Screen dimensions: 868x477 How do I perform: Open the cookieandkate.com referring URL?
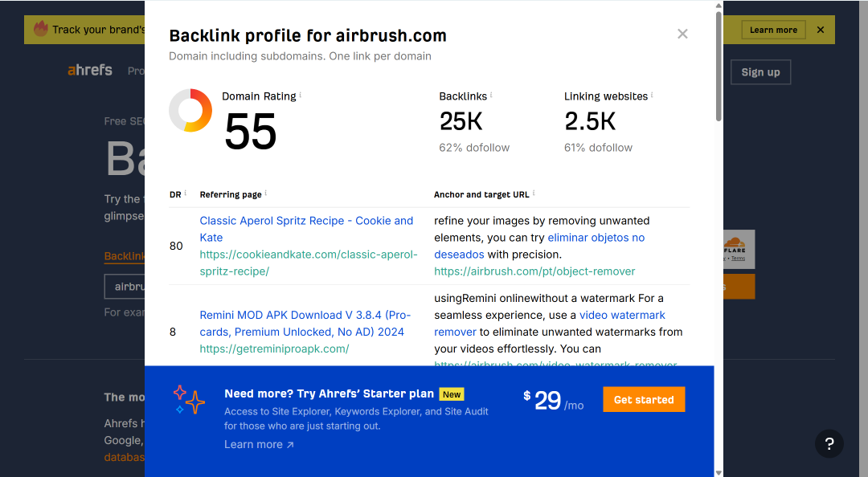pyautogui.click(x=309, y=263)
